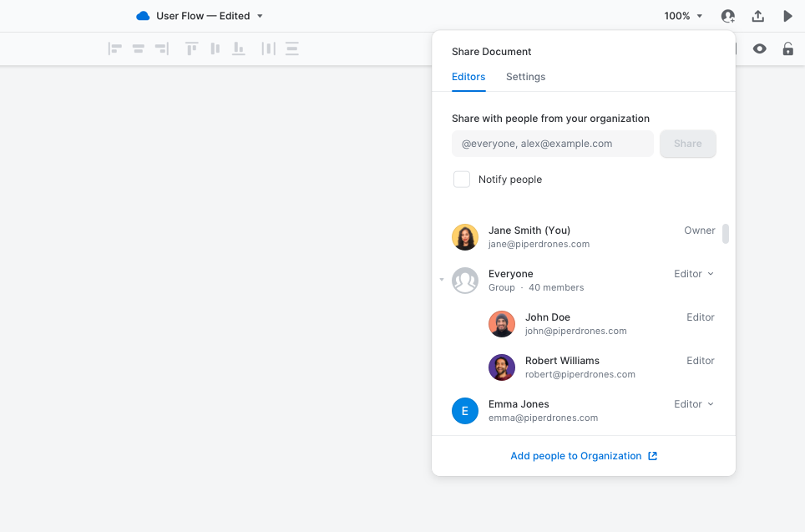Collapse the Everyone group member list

[x=442, y=280]
